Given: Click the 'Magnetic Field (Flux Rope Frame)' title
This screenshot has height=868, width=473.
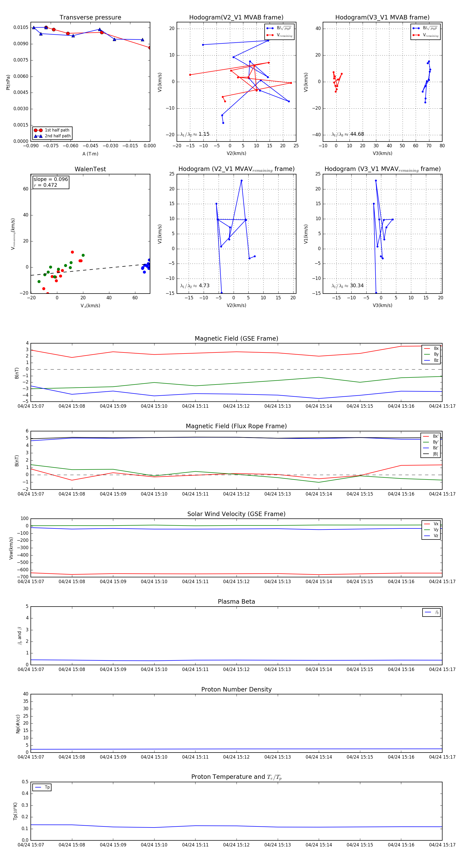Looking at the screenshot, I should pyautogui.click(x=236, y=426).
